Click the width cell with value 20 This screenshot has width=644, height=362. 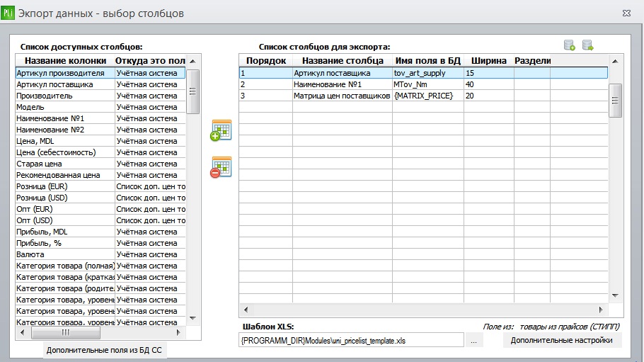point(489,96)
